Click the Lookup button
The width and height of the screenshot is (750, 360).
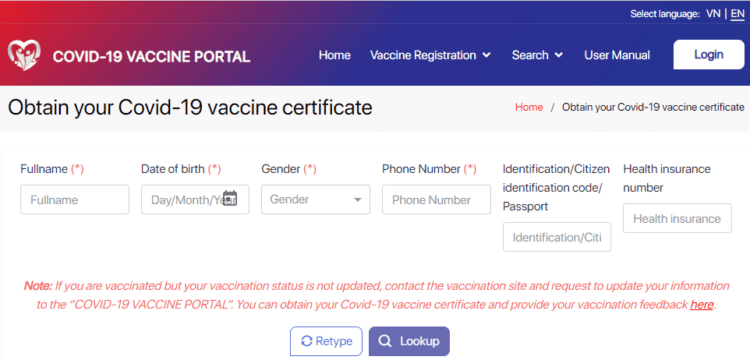click(x=409, y=341)
